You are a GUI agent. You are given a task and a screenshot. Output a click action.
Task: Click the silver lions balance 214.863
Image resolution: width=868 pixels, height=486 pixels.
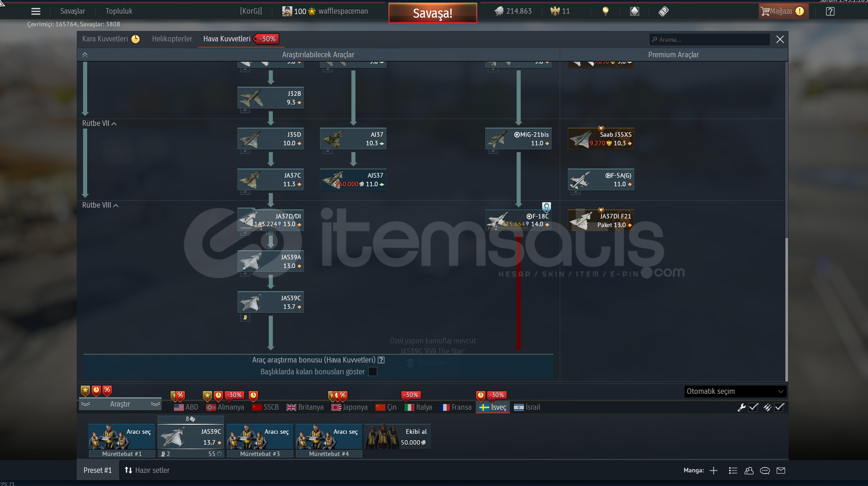click(x=513, y=11)
